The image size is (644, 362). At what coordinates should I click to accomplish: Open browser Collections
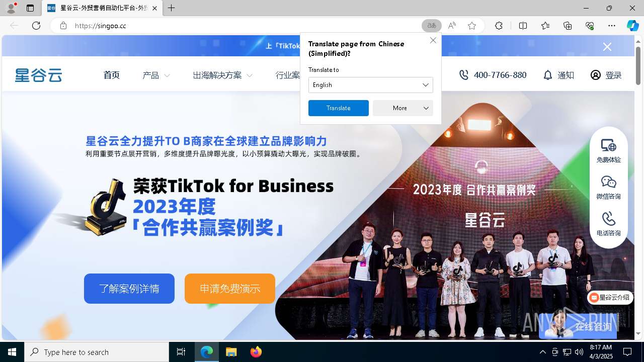[568, 26]
